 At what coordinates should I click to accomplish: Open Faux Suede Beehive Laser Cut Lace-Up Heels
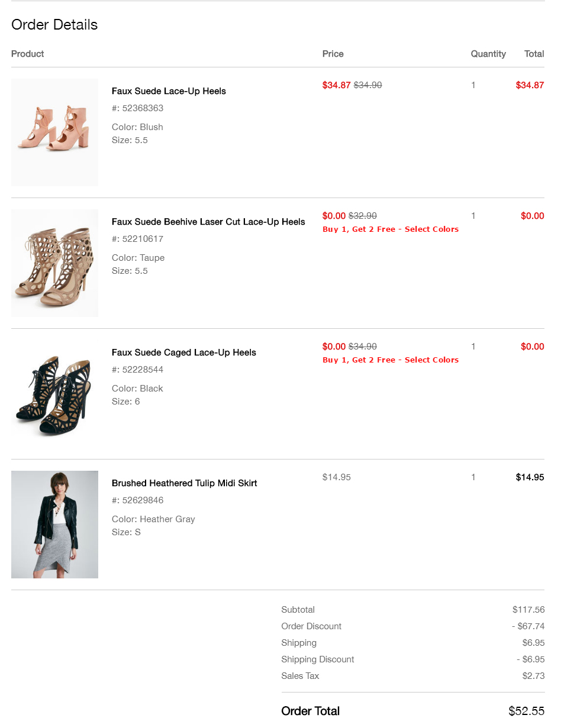coord(208,222)
